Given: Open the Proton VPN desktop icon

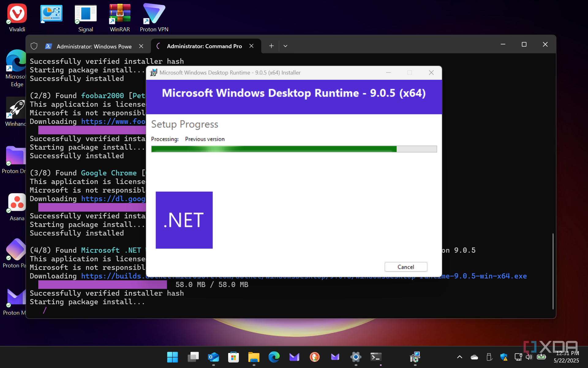Looking at the screenshot, I should pos(154,14).
